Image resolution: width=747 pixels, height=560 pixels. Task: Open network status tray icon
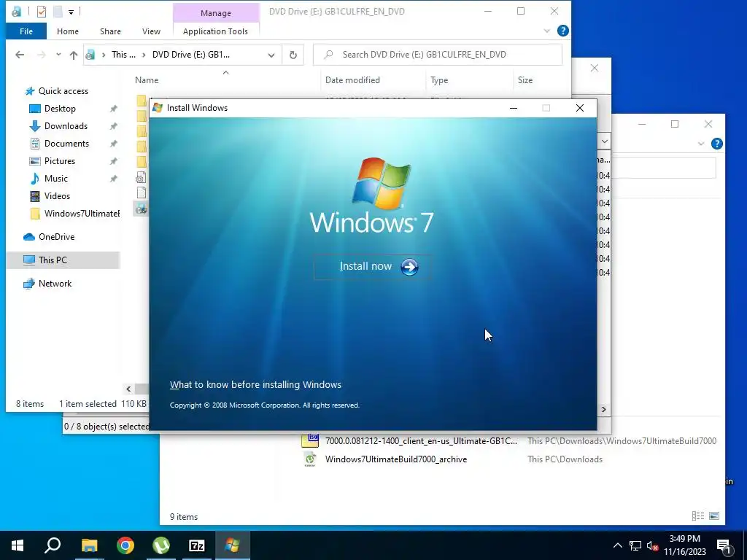tap(635, 545)
